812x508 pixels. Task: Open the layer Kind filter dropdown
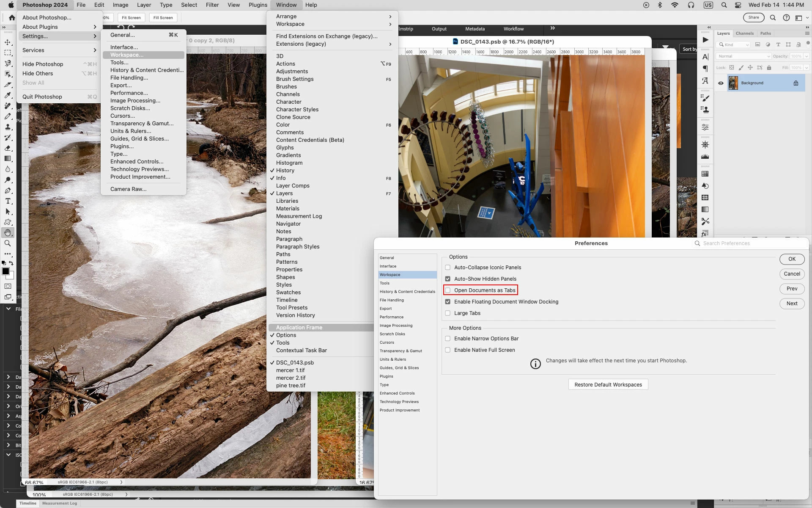click(x=733, y=44)
